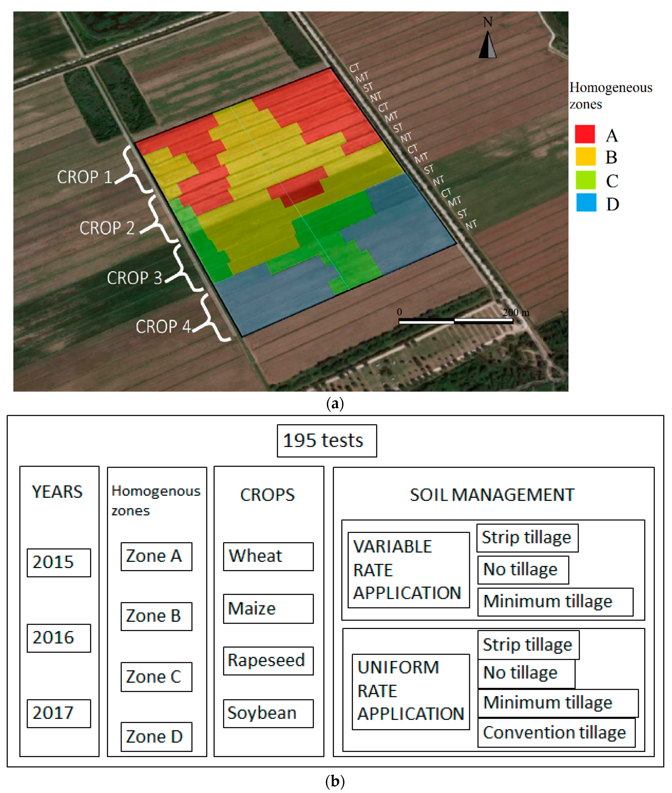Click the Variable Rate Application box

coord(408,570)
